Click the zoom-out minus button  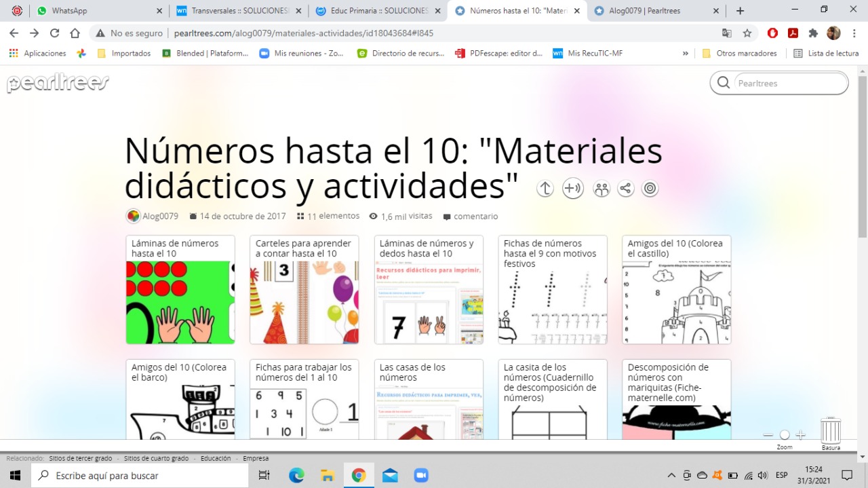[768, 435]
